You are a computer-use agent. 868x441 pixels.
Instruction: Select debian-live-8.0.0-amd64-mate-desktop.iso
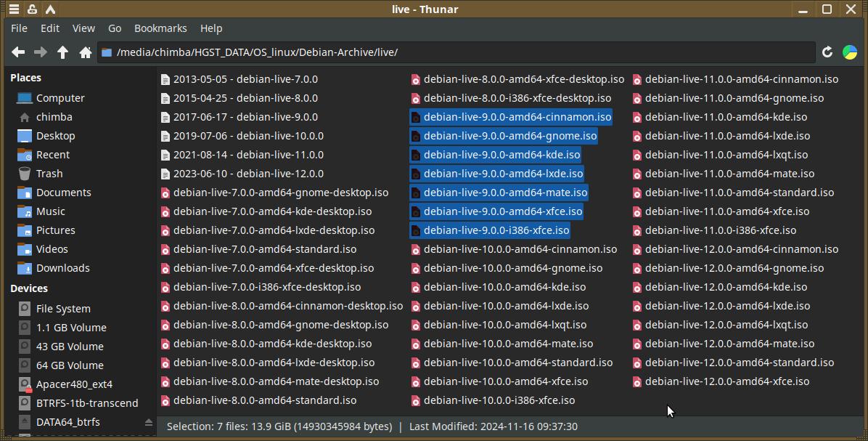click(x=269, y=381)
